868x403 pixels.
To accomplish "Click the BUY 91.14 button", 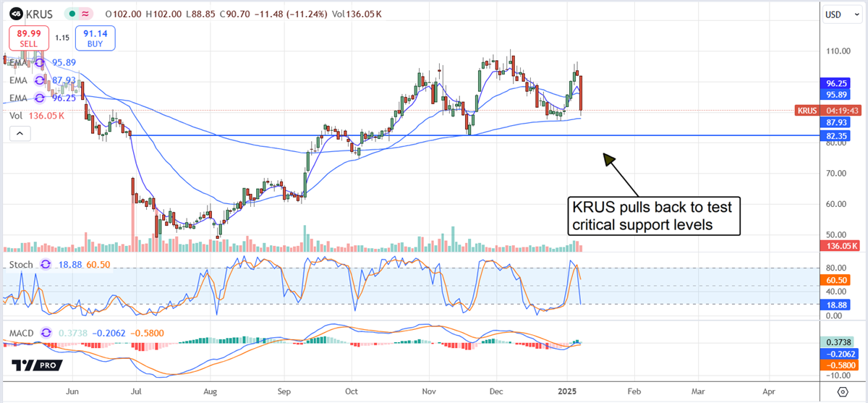I will pos(95,37).
